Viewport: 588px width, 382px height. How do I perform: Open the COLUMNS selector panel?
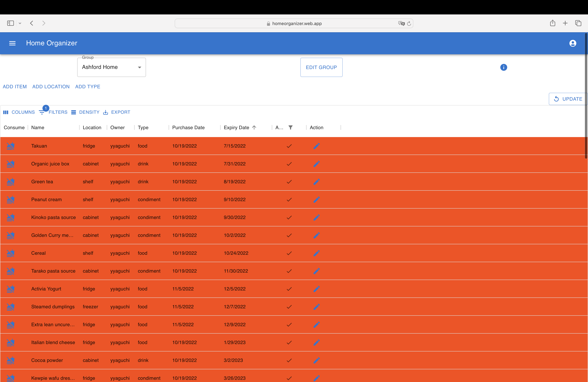[x=19, y=112]
